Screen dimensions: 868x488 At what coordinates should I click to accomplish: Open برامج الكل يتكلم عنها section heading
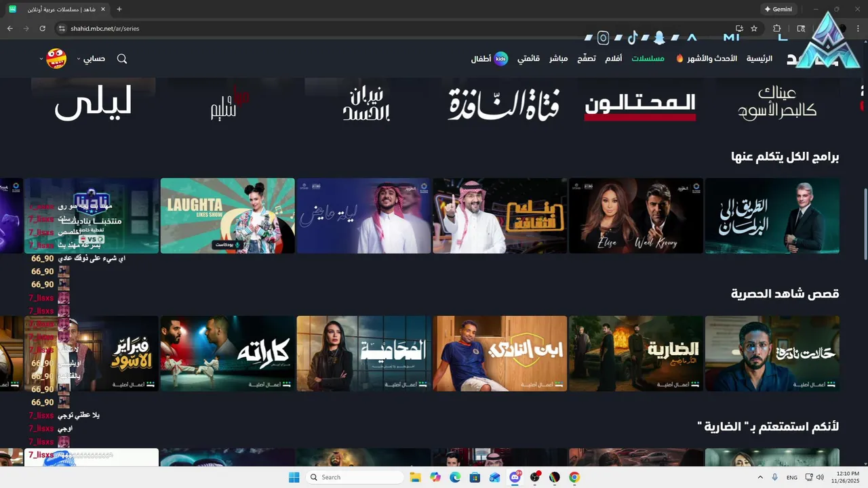[785, 157]
